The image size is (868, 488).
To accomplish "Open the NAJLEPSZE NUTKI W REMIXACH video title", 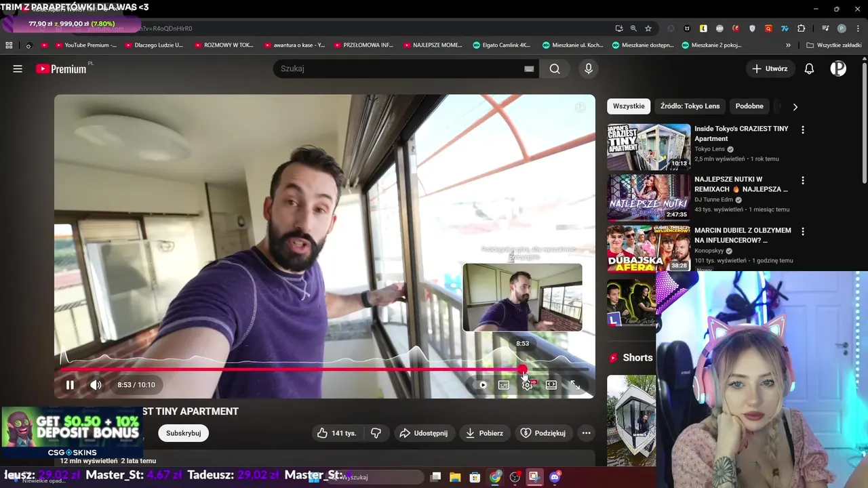I will (x=741, y=184).
